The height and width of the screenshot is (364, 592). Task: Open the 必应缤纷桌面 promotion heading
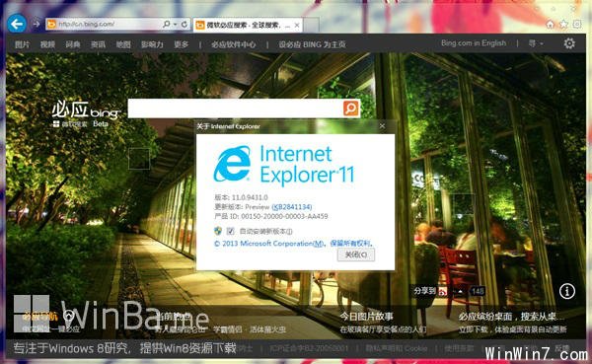511,317
